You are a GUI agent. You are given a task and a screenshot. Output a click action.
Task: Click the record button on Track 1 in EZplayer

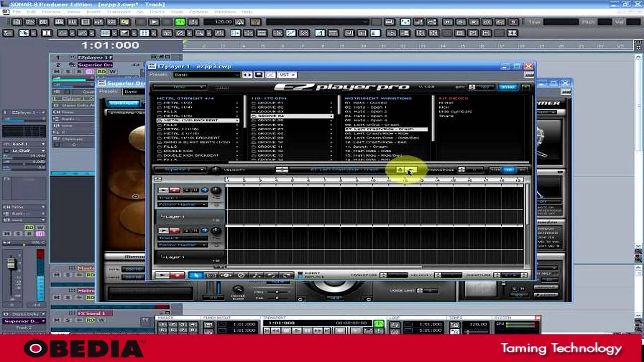(x=175, y=190)
